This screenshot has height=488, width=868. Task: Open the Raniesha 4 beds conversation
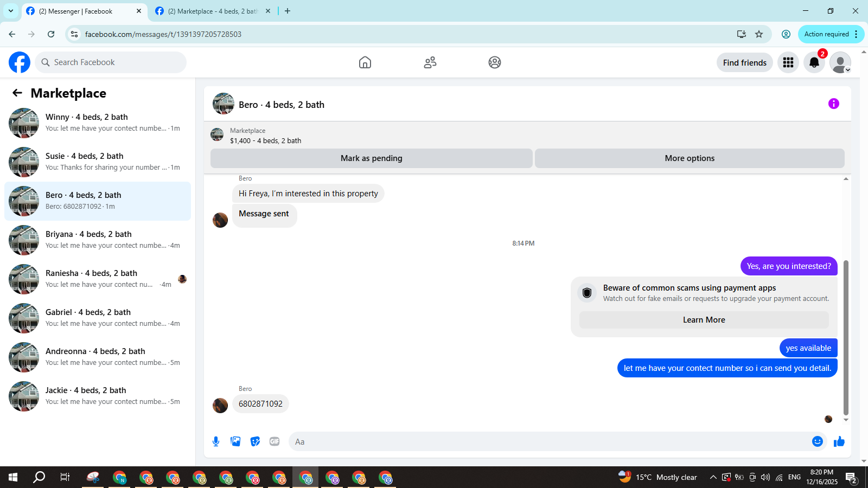click(98, 279)
